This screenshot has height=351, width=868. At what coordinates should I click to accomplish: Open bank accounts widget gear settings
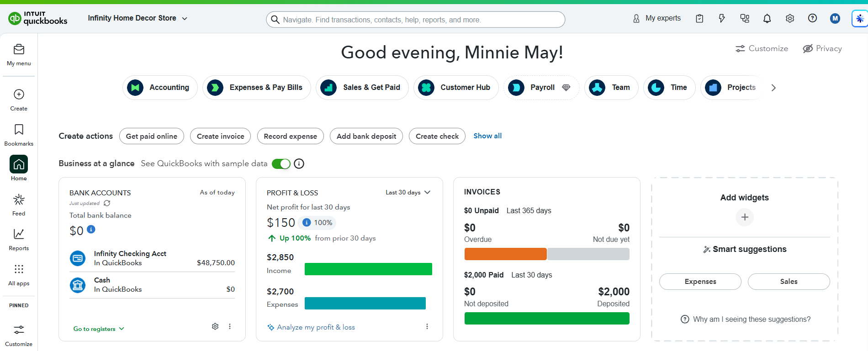click(x=215, y=326)
